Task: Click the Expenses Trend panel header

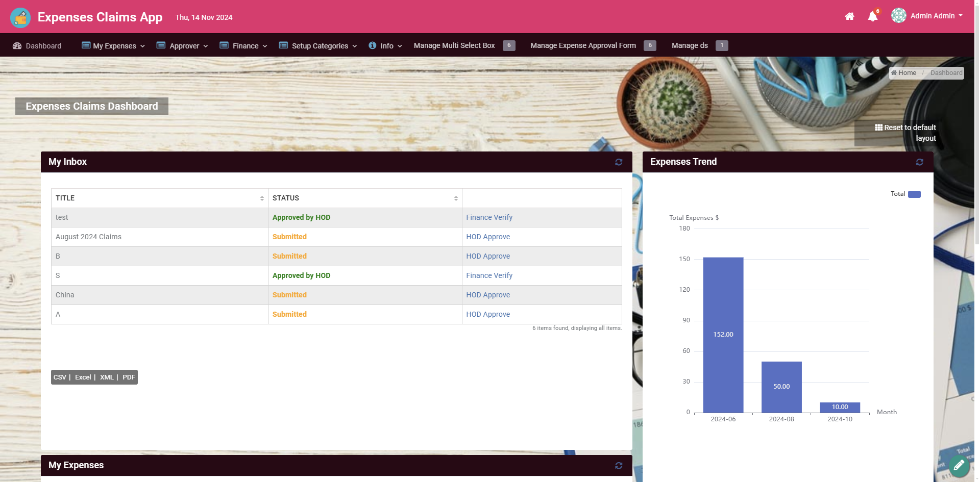Action: coord(788,162)
